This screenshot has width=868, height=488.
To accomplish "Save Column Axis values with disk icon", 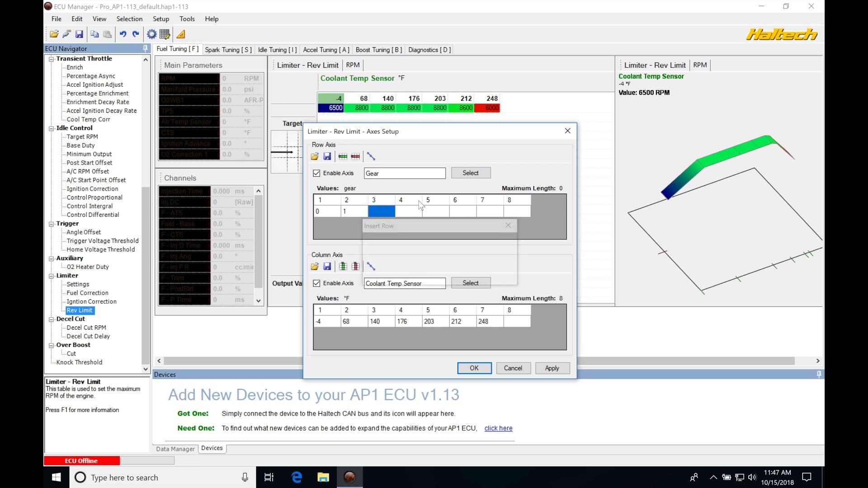I will point(327,267).
